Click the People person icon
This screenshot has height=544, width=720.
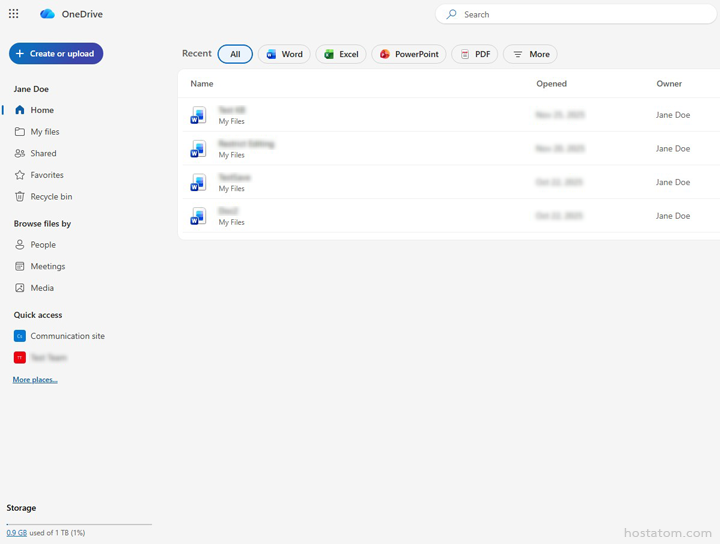[20, 245]
